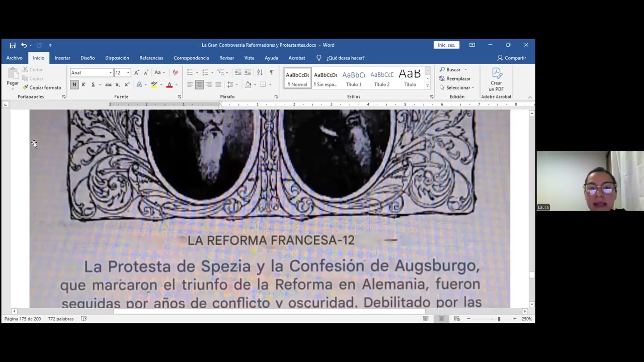Open the undo history dropdown arrow
This screenshot has width=644, height=362.
(x=30, y=45)
